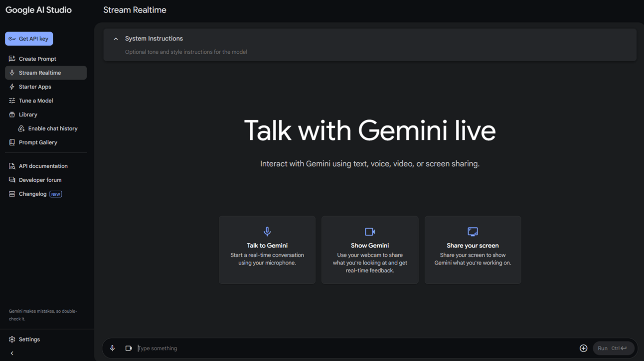
Task: Open the Changelog page
Action: pyautogui.click(x=33, y=194)
